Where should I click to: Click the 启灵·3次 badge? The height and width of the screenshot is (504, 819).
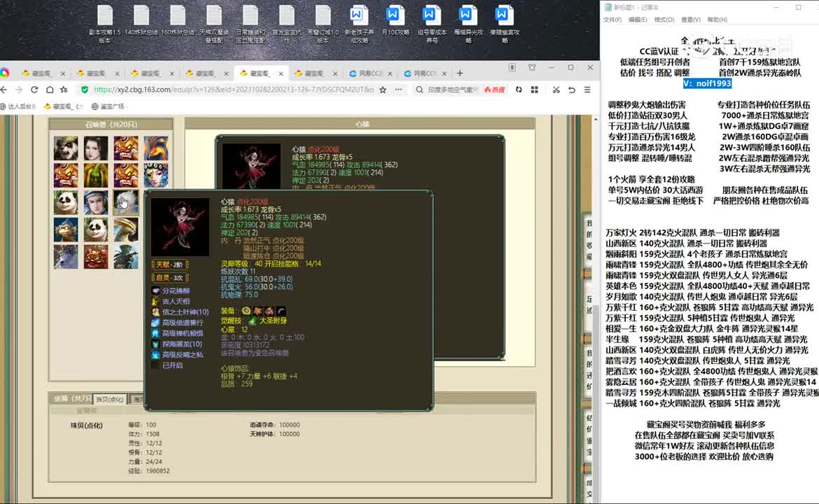click(170, 277)
